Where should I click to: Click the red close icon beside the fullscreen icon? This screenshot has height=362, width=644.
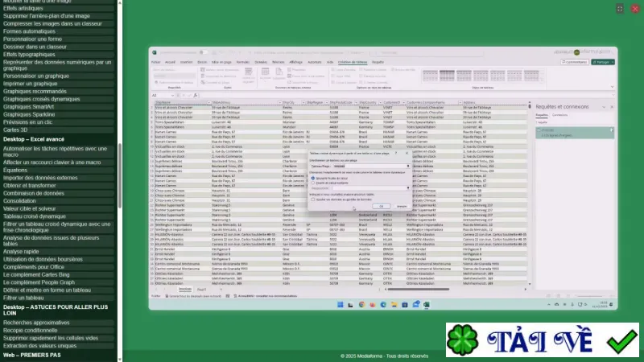tap(635, 9)
